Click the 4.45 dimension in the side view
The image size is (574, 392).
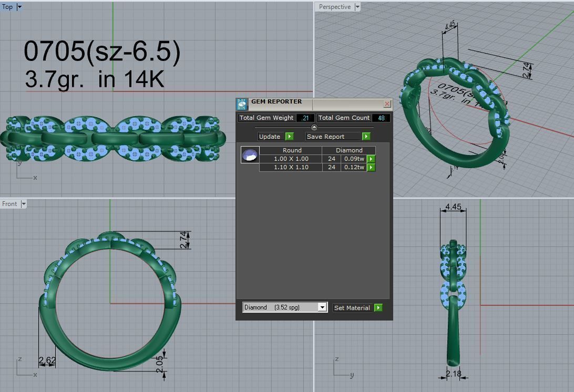[x=453, y=207]
